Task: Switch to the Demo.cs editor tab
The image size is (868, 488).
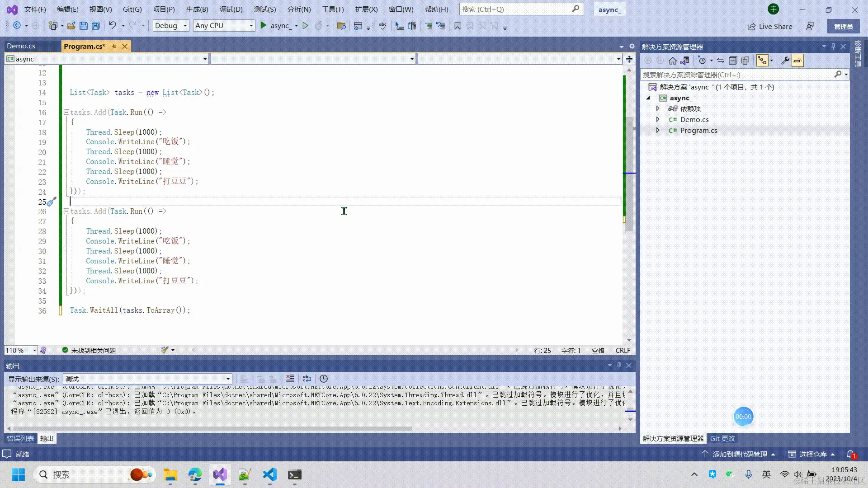Action: click(21, 46)
